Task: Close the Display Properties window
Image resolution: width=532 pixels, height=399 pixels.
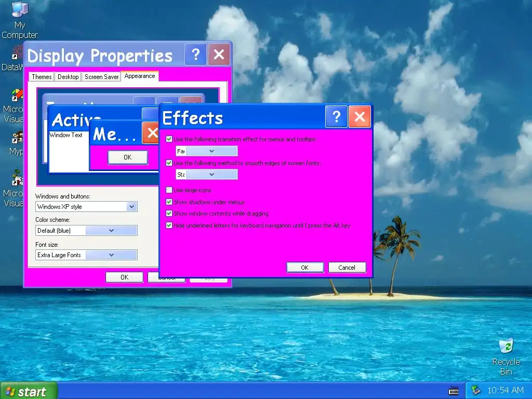Action: (219, 54)
